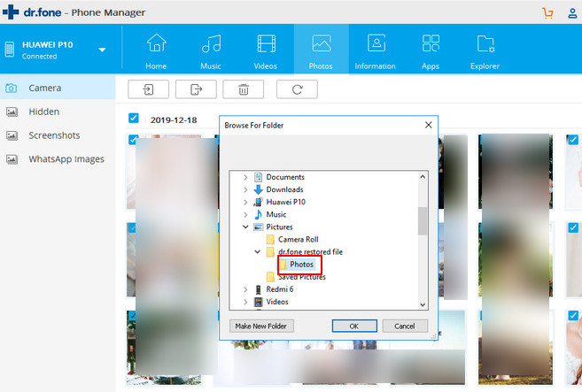Expand the Videos folder node
The image size is (582, 392).
click(245, 302)
